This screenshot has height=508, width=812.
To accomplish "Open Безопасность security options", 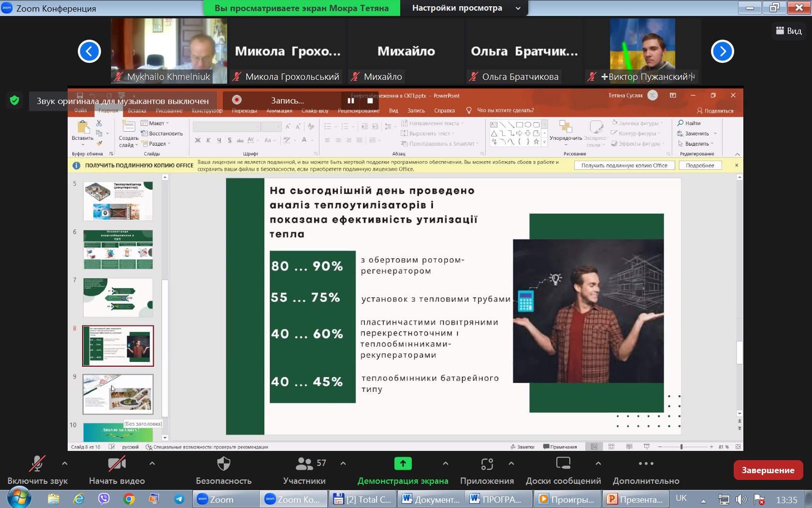I will pos(223,470).
